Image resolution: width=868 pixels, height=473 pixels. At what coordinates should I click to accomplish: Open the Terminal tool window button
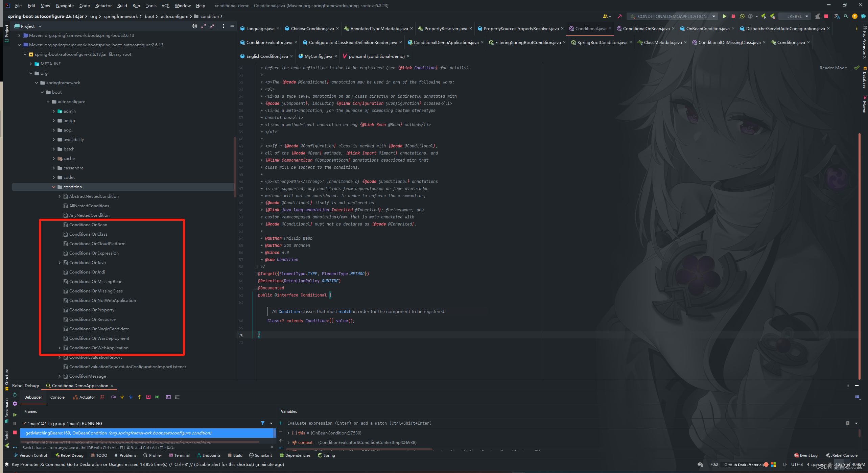click(x=179, y=455)
